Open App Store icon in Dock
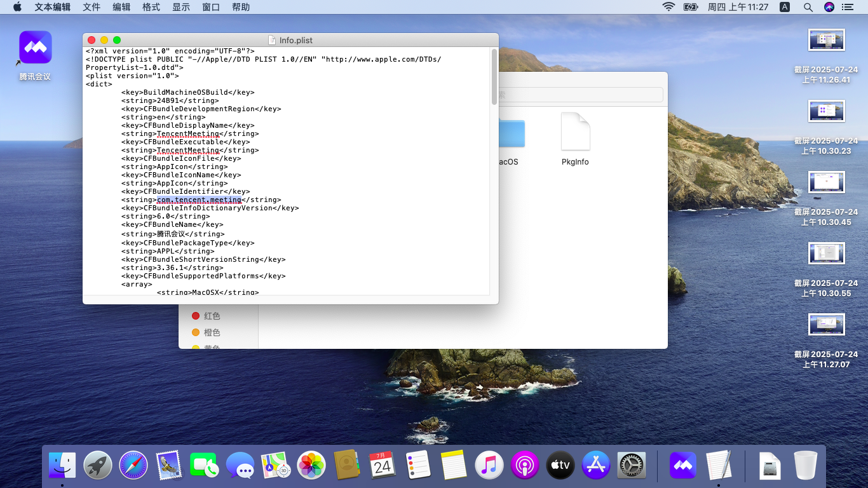 pos(596,466)
